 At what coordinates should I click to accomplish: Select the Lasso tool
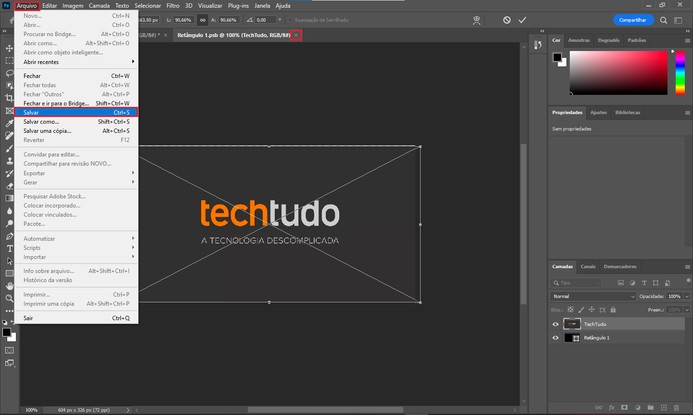9,73
